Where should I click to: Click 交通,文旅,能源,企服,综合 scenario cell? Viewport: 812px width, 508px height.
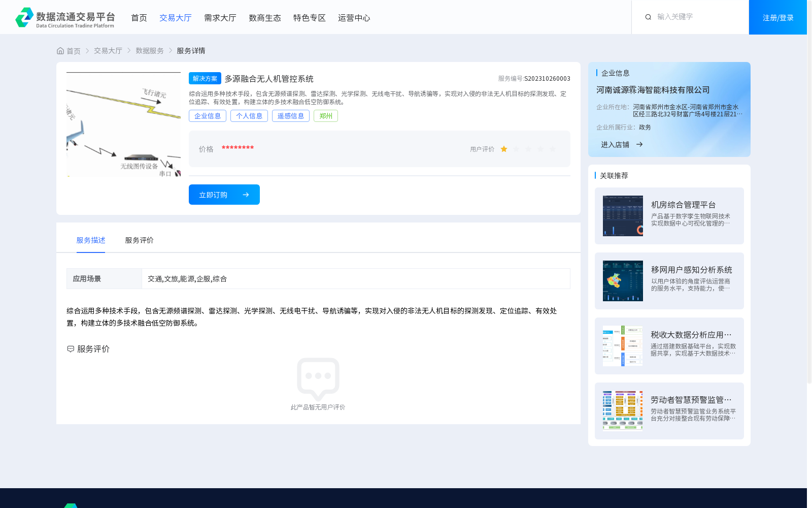point(356,279)
